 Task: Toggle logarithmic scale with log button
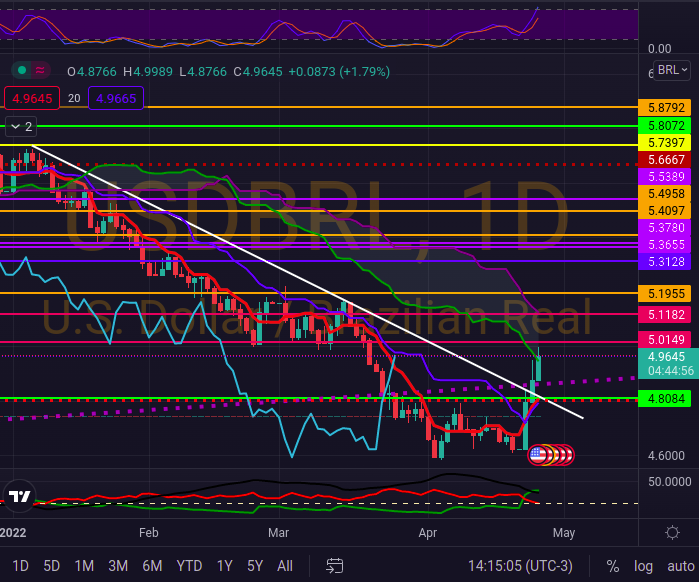pyautogui.click(x=642, y=566)
